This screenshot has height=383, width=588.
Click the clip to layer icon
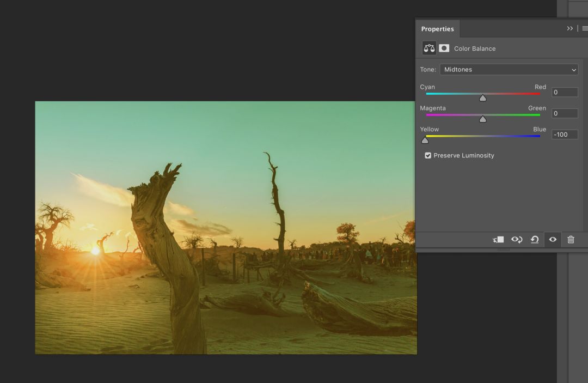click(498, 240)
